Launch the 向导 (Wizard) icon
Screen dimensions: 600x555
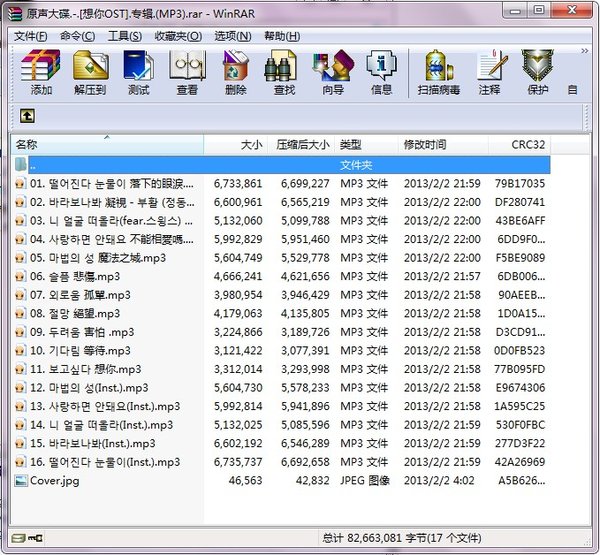point(333,72)
